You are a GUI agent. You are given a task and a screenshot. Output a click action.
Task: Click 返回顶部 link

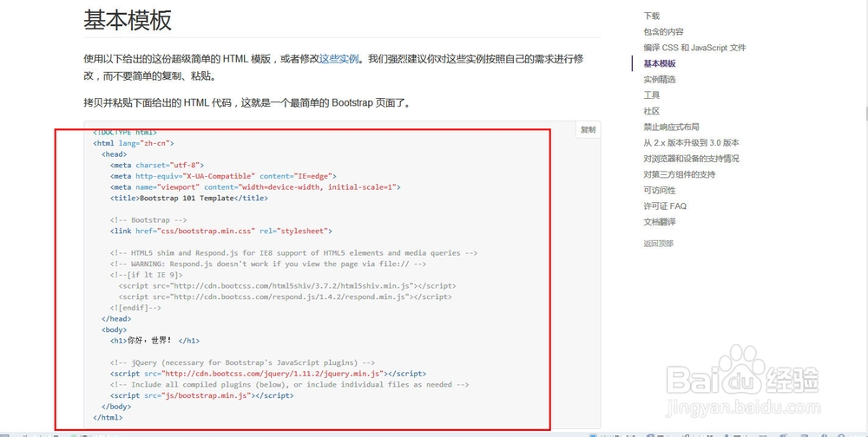pyautogui.click(x=659, y=244)
